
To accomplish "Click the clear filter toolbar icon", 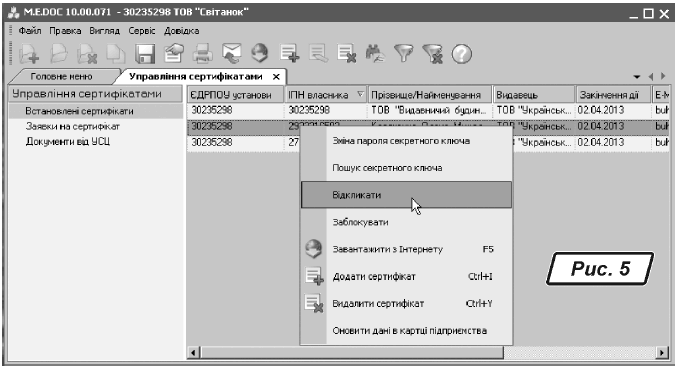I will pyautogui.click(x=433, y=54).
